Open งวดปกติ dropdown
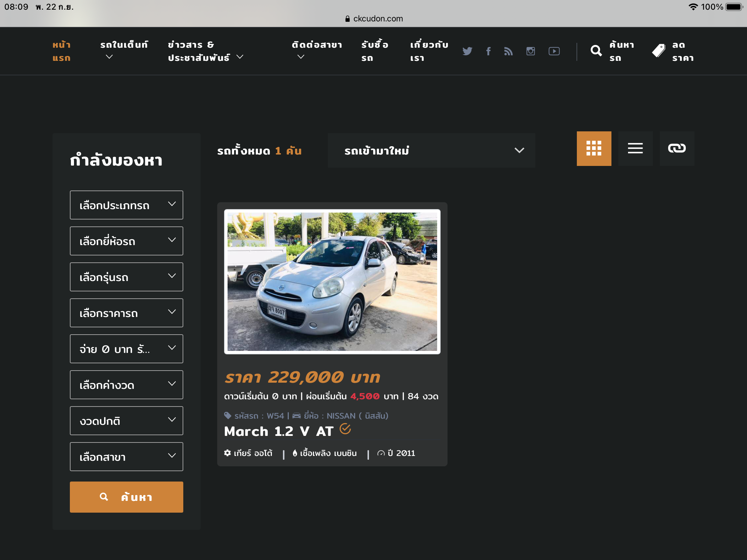 pos(127,421)
